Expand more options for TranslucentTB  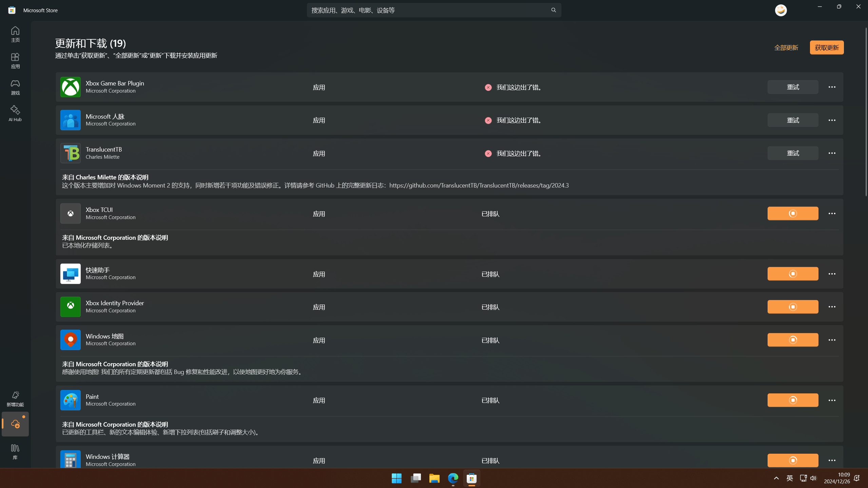click(x=831, y=153)
